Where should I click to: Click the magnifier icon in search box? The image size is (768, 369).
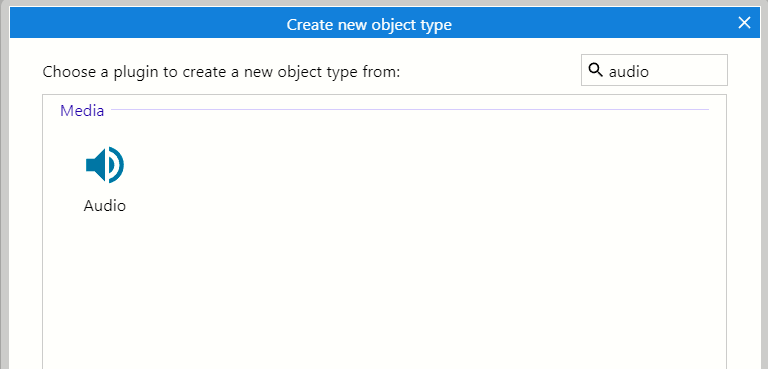click(x=595, y=70)
